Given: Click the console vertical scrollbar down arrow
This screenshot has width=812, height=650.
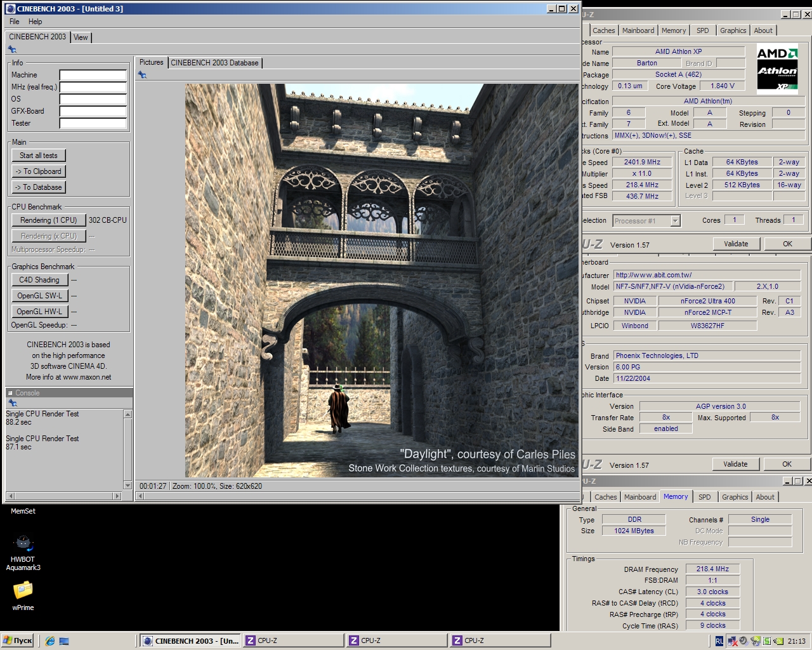Looking at the screenshot, I should point(128,486).
